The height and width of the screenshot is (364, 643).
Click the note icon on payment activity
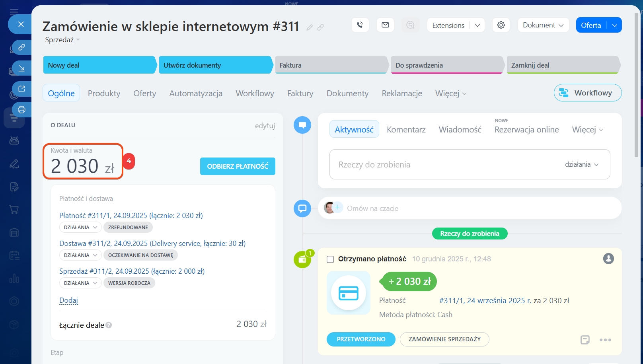[585, 340]
